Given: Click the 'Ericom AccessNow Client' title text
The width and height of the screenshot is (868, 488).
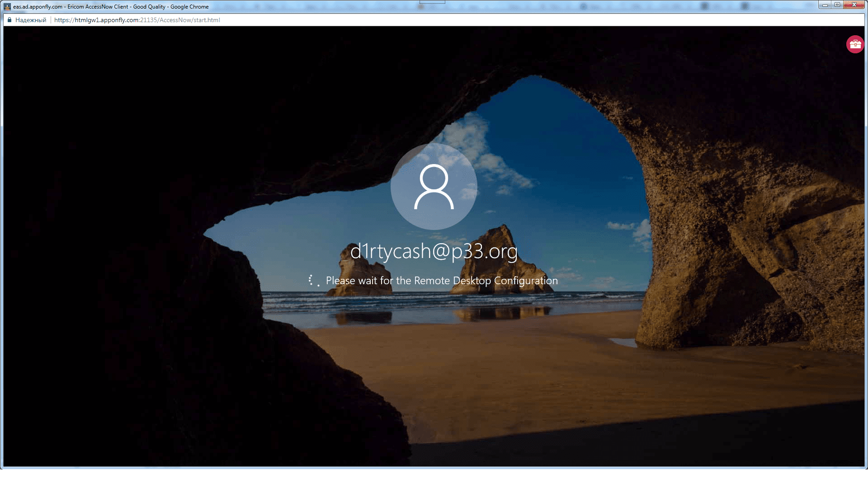Looking at the screenshot, I should coord(98,7).
